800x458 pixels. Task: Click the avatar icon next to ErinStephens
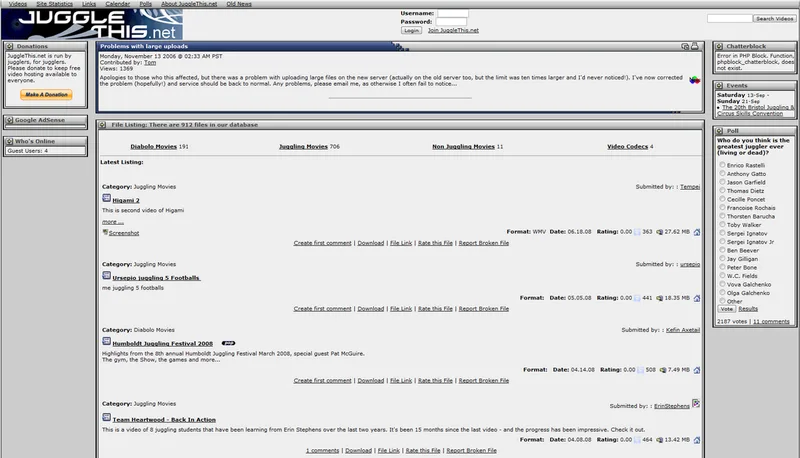(696, 403)
